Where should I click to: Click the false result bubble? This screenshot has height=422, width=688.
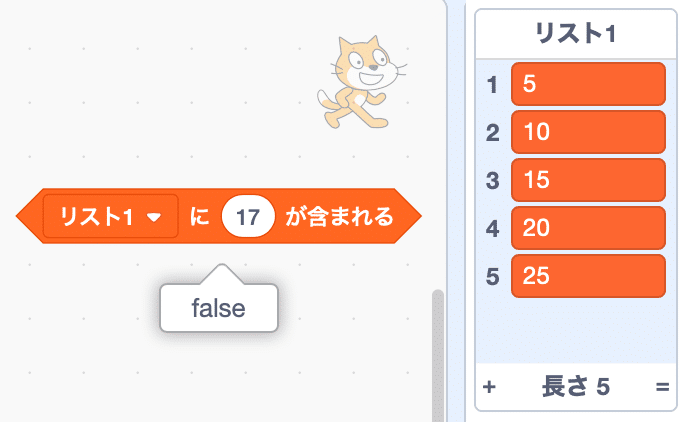219,308
